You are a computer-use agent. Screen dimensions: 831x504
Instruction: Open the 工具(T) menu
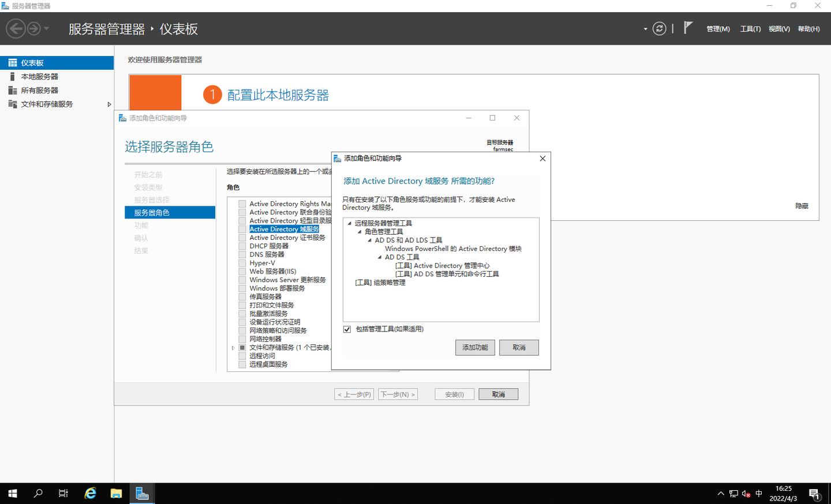750,28
